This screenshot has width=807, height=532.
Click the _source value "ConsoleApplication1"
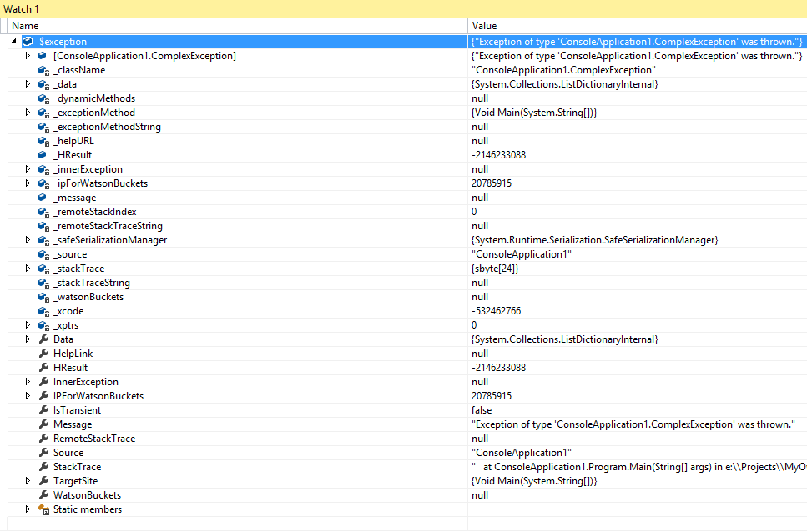(522, 254)
